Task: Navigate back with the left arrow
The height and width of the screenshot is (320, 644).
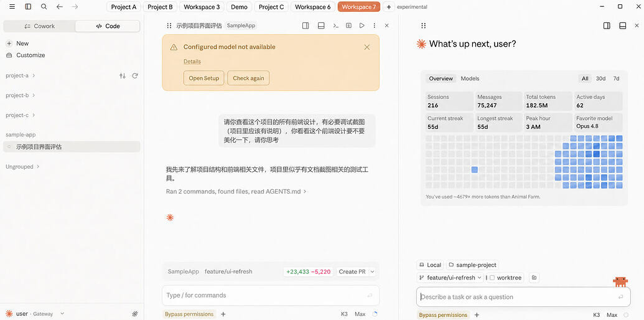Action: point(60,7)
